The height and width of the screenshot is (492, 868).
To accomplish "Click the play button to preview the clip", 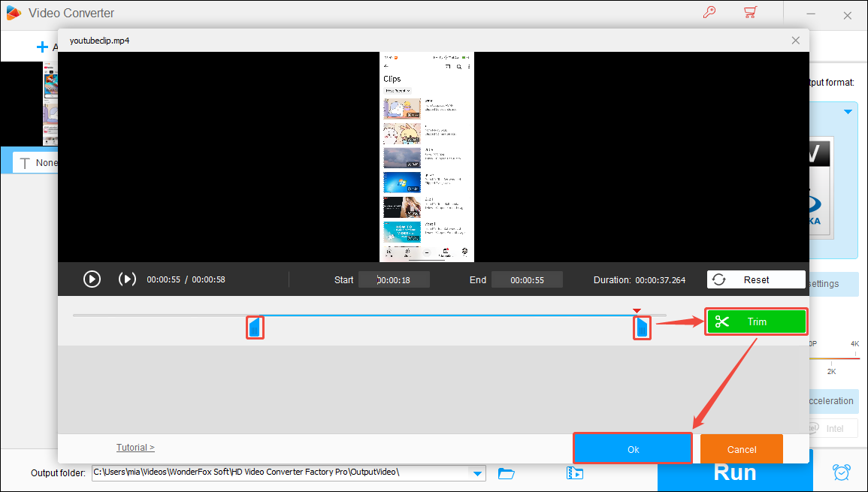I will coord(92,279).
